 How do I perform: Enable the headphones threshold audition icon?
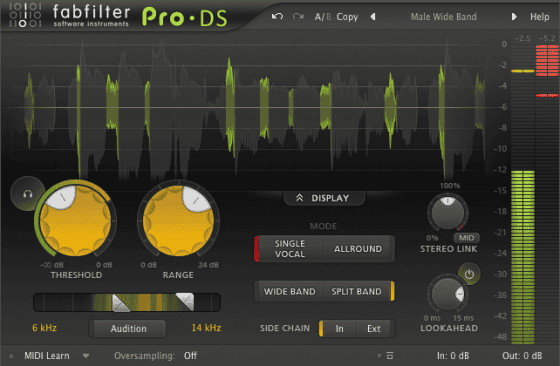[28, 194]
